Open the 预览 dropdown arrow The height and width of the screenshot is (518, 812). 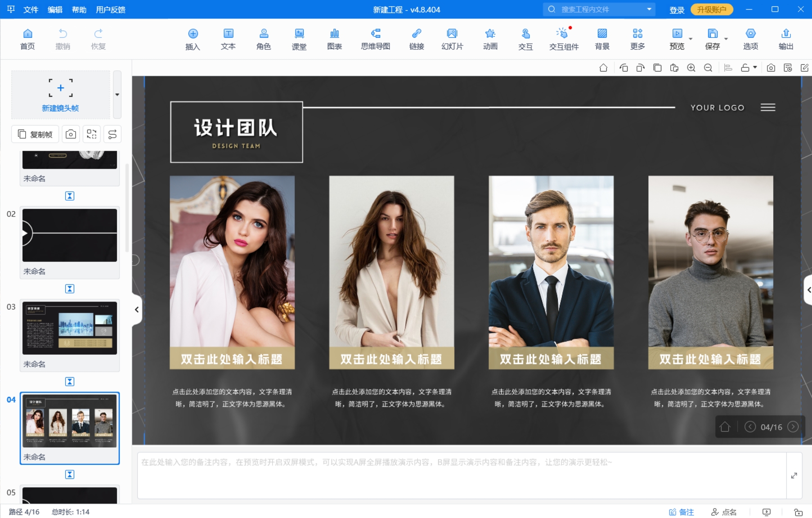coord(691,39)
